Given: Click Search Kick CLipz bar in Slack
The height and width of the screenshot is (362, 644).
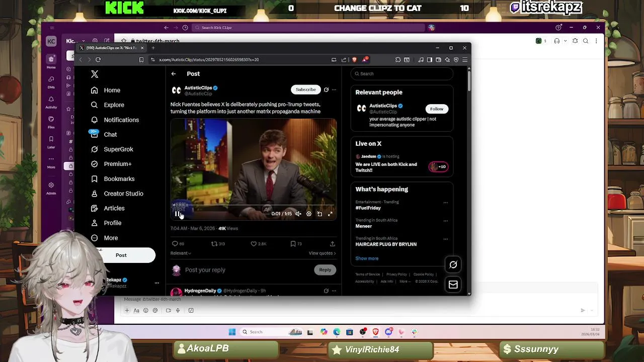Looking at the screenshot, I should coord(308,28).
